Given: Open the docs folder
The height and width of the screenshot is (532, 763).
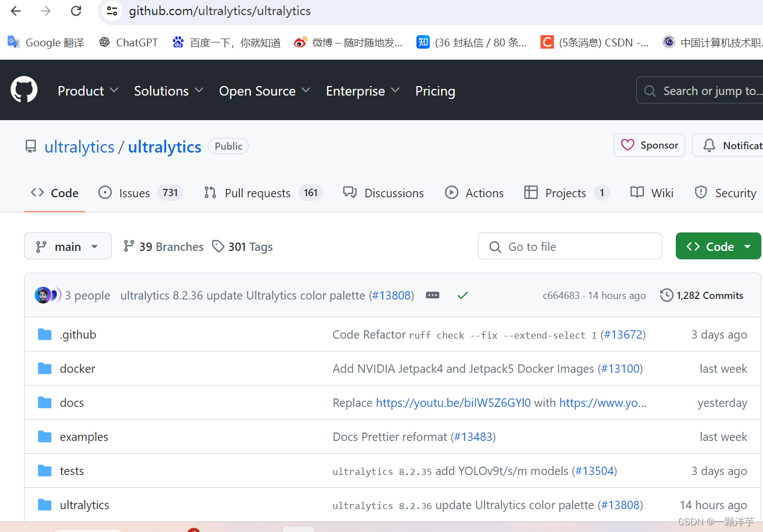Looking at the screenshot, I should 72,402.
